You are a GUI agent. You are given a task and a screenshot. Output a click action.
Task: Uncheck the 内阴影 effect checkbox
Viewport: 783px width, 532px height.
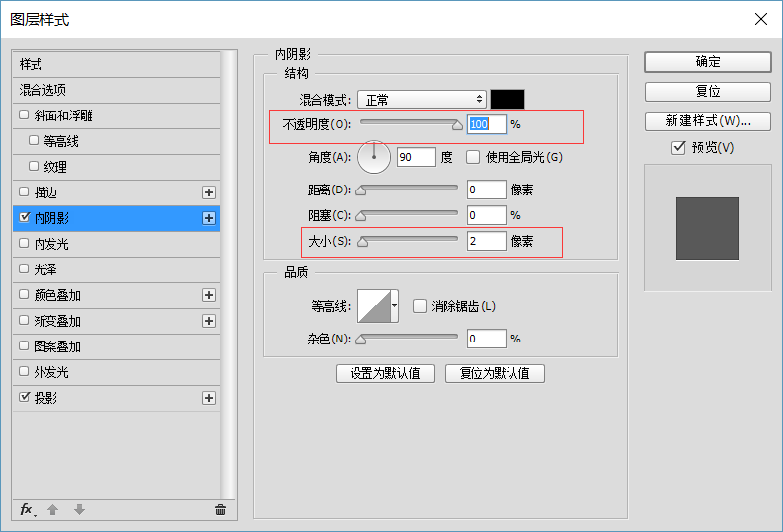tap(24, 217)
